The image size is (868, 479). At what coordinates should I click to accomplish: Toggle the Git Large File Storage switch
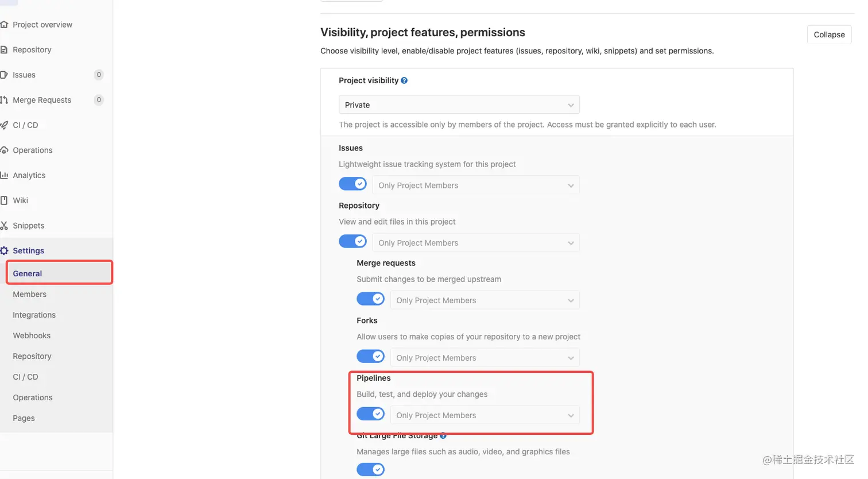coord(370,470)
